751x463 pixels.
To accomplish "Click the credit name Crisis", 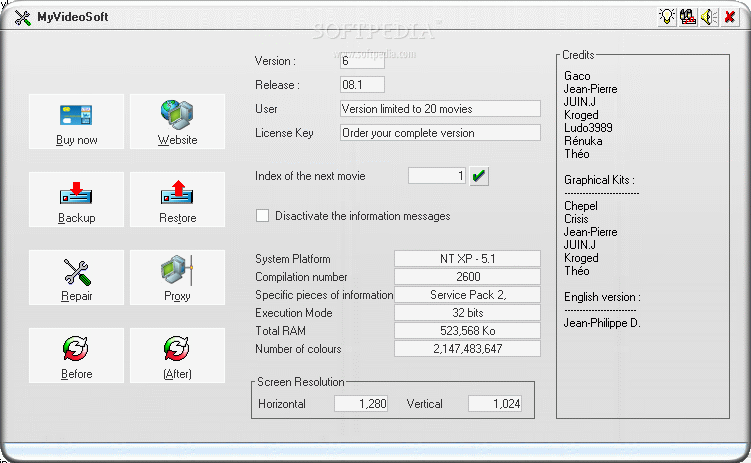I will pyautogui.click(x=576, y=219).
